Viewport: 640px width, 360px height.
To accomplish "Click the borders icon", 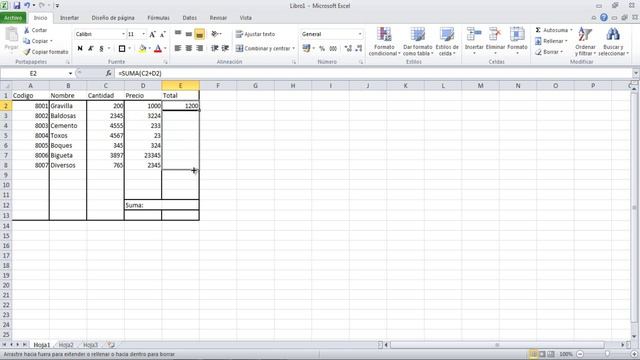I will coord(122,49).
